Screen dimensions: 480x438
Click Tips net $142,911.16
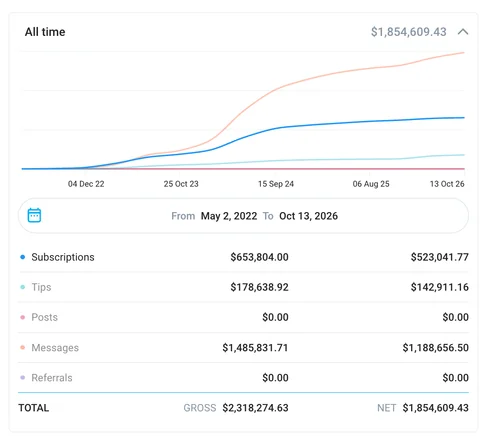click(440, 287)
